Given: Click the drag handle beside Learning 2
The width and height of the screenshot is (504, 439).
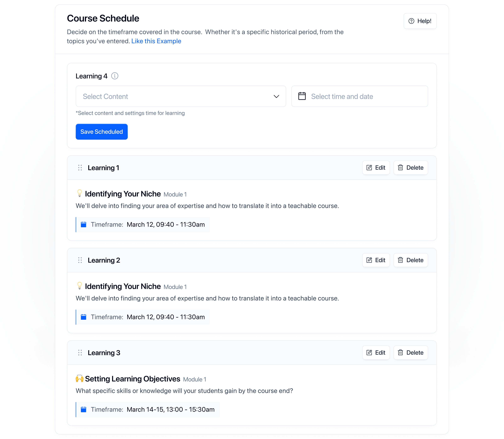Looking at the screenshot, I should coord(80,260).
